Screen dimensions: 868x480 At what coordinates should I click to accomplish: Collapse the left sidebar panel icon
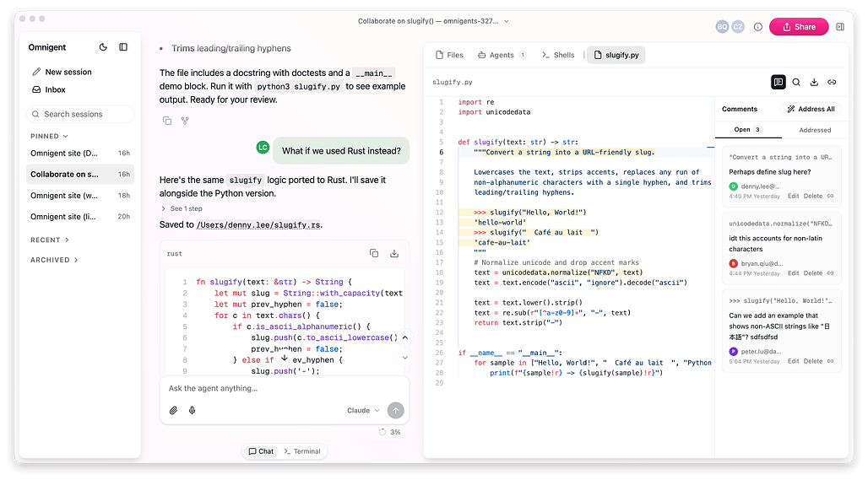click(x=123, y=47)
